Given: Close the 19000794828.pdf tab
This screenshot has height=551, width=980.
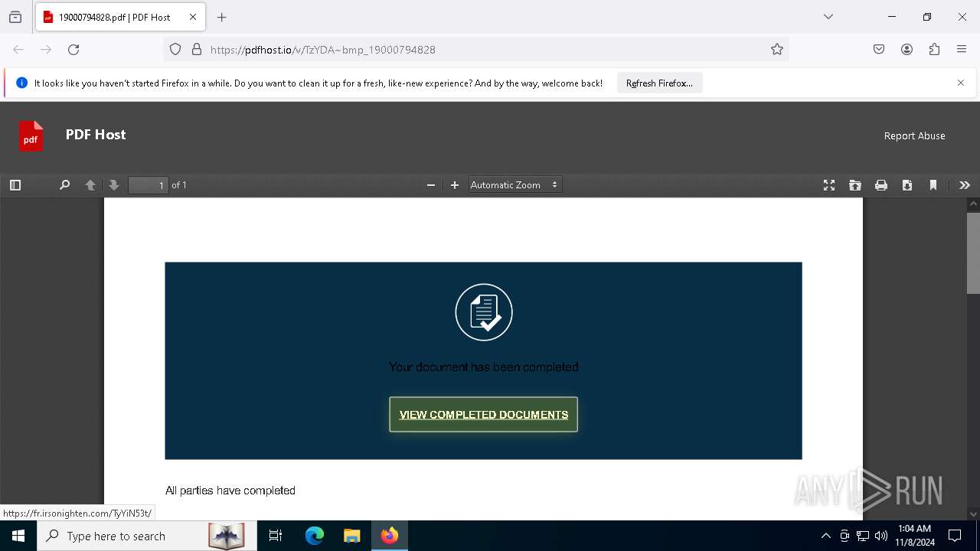Looking at the screenshot, I should coord(193,17).
